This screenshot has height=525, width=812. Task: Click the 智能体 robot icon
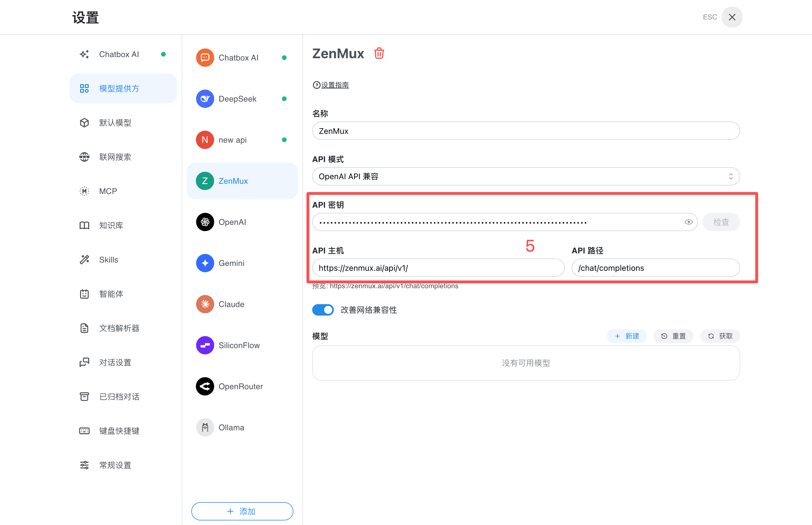coord(84,294)
